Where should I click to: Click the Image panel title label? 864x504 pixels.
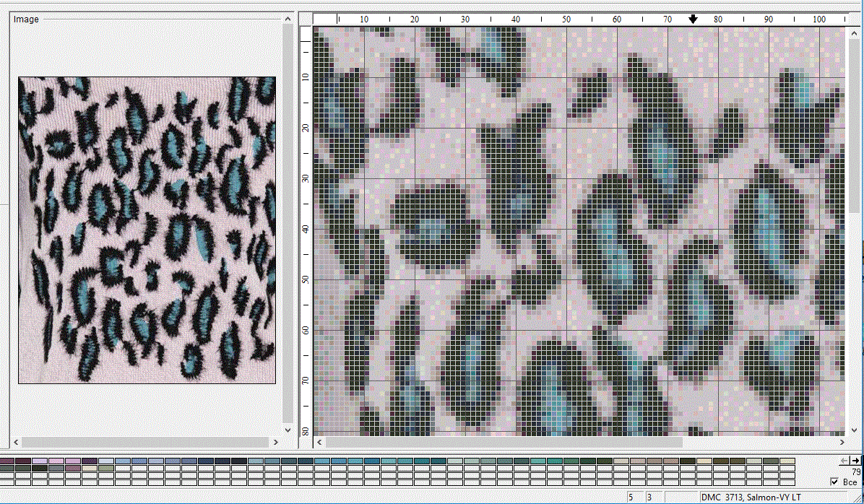click(26, 19)
